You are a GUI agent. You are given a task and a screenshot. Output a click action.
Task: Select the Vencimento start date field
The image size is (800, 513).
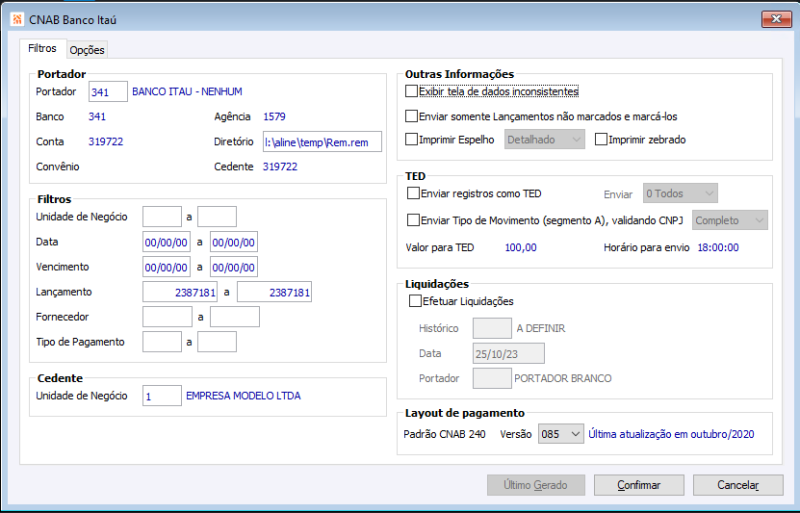[166, 267]
